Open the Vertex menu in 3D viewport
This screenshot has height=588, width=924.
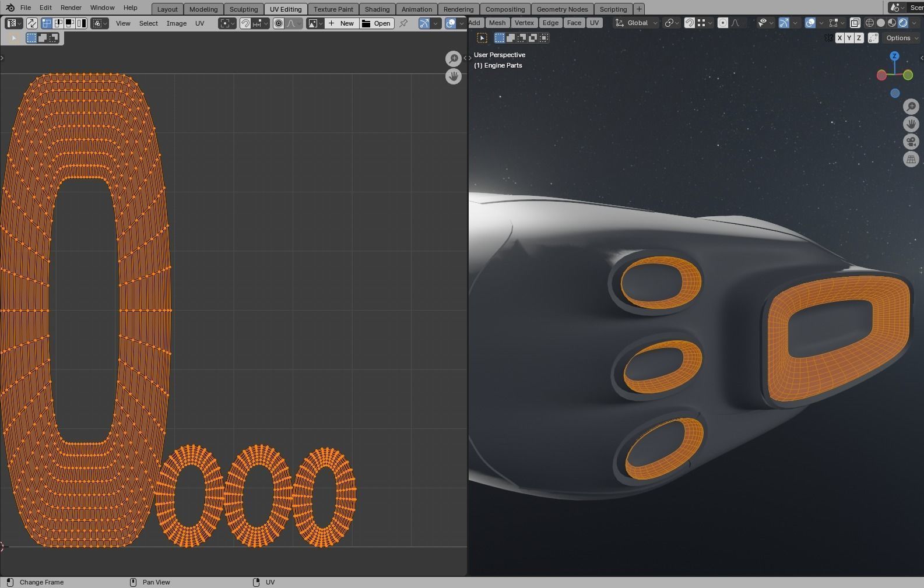coord(524,23)
